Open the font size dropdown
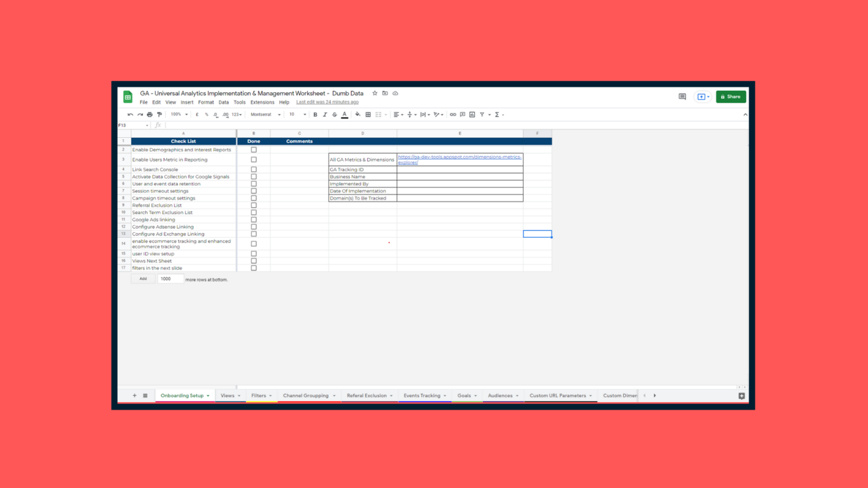The image size is (868, 488). (297, 114)
